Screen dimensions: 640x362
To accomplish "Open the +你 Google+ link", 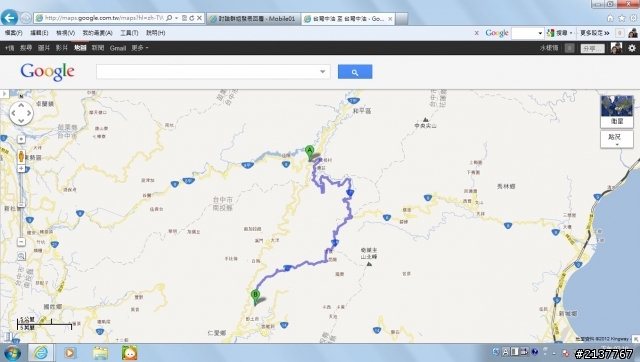I will [9, 48].
